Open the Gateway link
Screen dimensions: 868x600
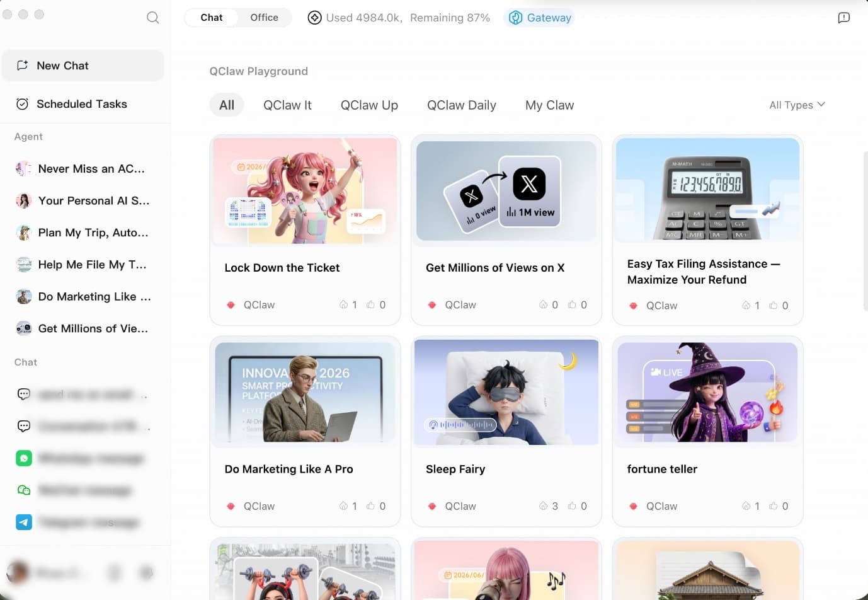(x=549, y=18)
